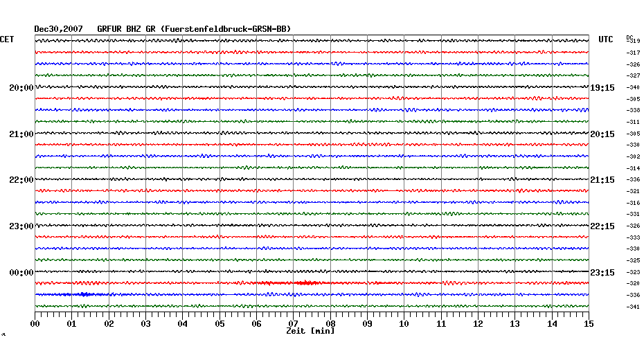Pick minute 13 on the time axis
Image resolution: width=644 pixels, height=342 pixels.
(x=515, y=324)
